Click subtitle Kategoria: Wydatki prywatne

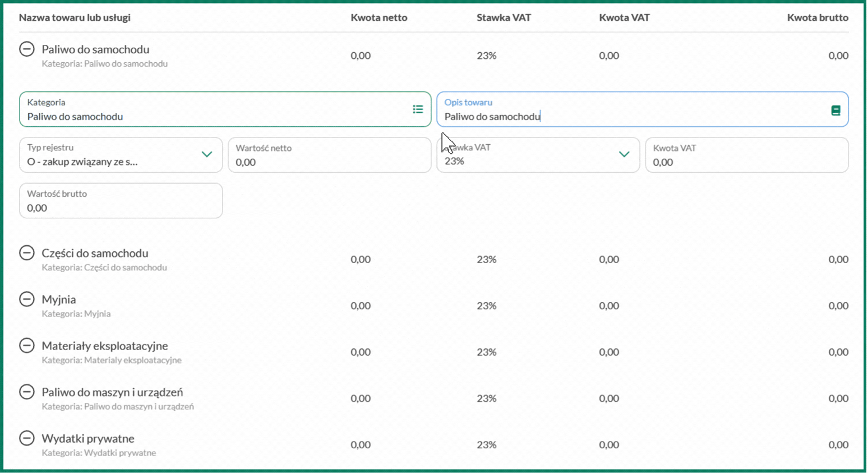[x=99, y=453]
